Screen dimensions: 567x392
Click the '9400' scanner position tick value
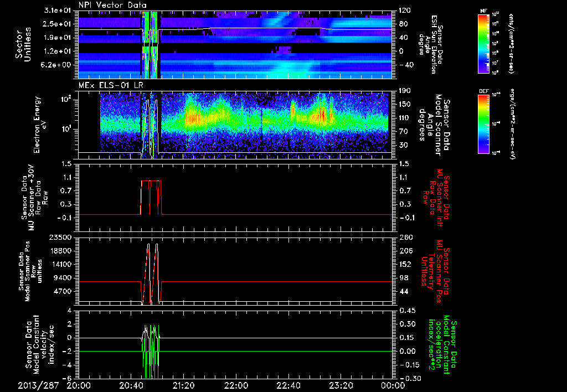63,278
